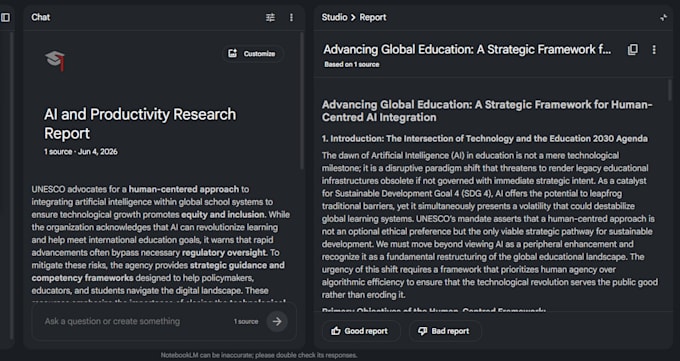The width and height of the screenshot is (680, 361).
Task: Click the '1 source' selector in chat input
Action: (246, 322)
